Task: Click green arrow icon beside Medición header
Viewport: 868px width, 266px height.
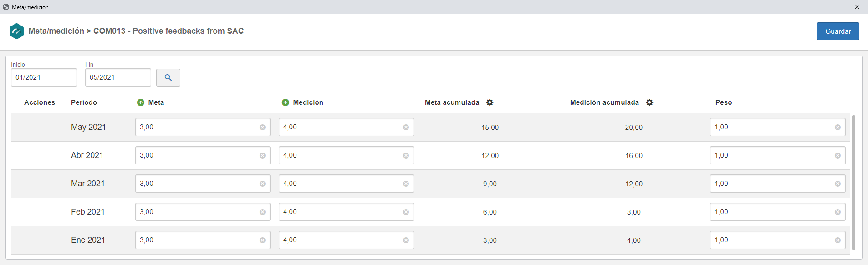Action: click(x=286, y=102)
